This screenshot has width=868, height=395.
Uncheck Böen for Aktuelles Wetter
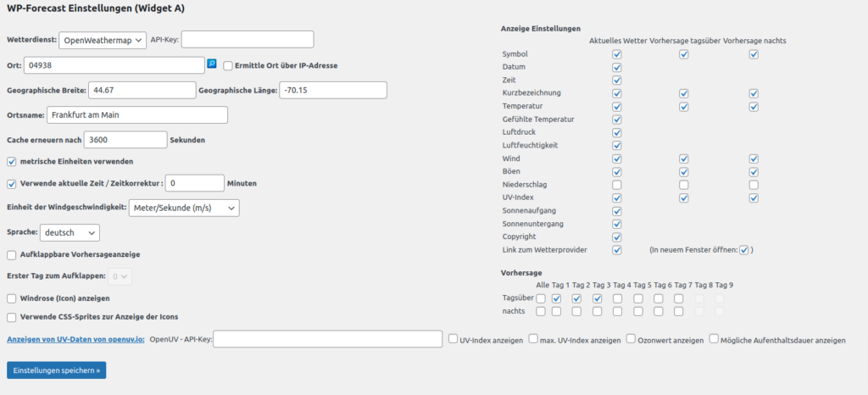tap(617, 171)
